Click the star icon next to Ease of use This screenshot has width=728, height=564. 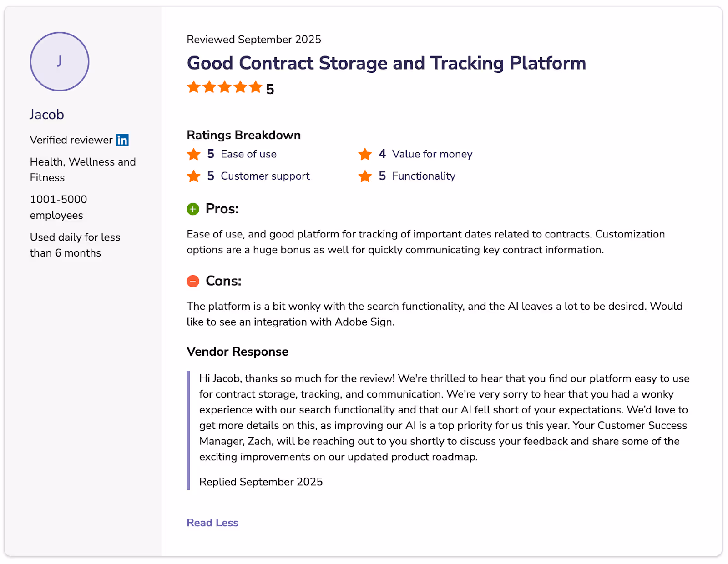tap(194, 154)
